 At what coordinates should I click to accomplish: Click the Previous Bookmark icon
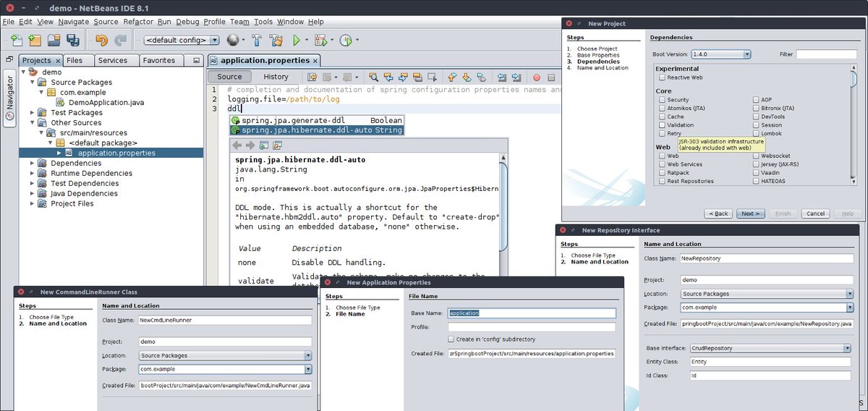(x=452, y=77)
